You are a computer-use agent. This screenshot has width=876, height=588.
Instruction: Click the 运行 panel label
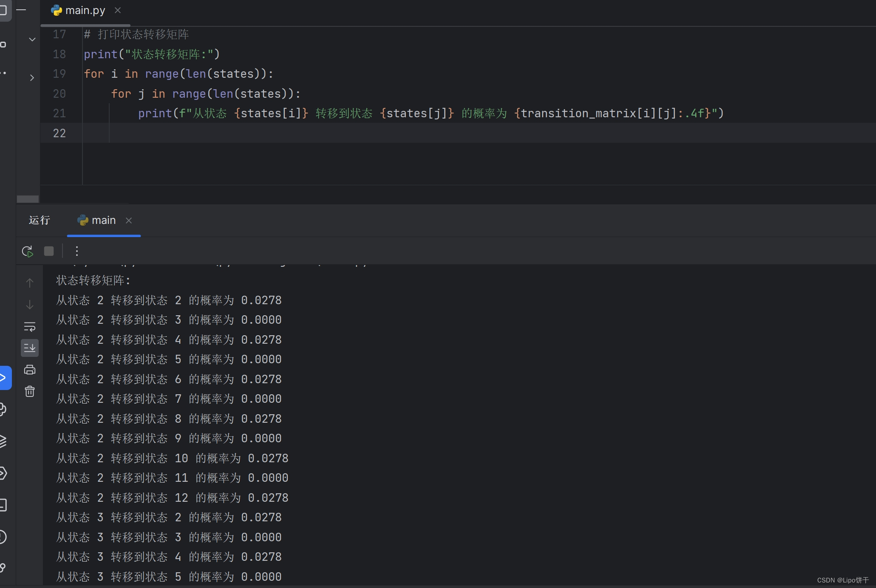[x=39, y=220]
